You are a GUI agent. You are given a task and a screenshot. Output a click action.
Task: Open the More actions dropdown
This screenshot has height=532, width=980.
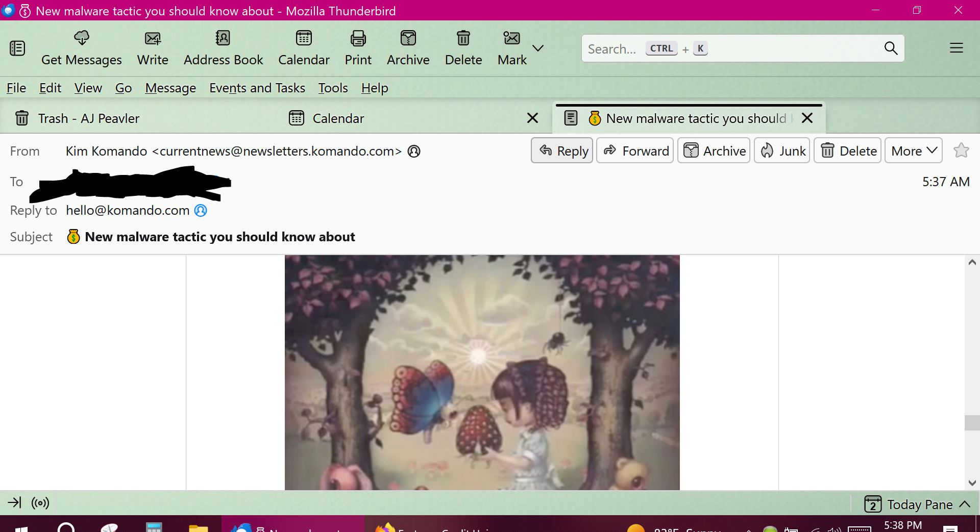913,151
